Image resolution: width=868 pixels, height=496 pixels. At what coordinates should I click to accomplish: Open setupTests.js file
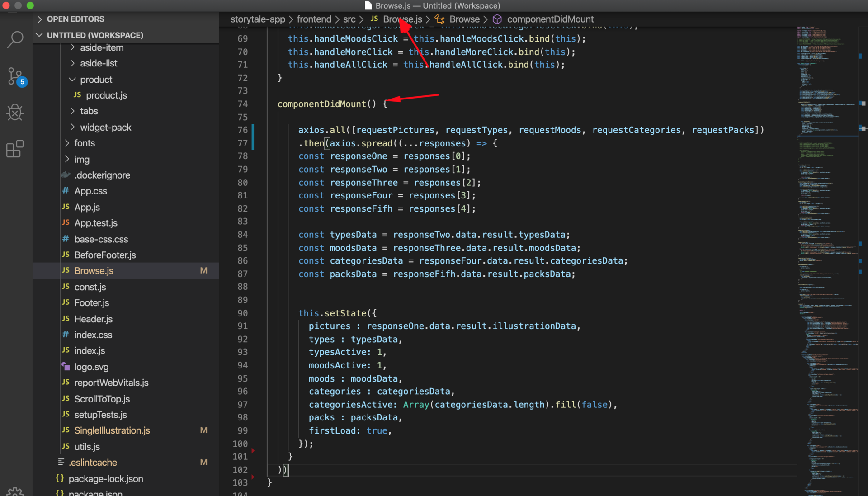(100, 415)
